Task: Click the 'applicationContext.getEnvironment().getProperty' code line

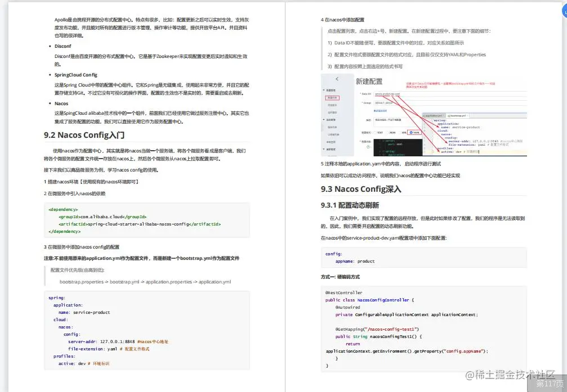Action: [x=407, y=351]
